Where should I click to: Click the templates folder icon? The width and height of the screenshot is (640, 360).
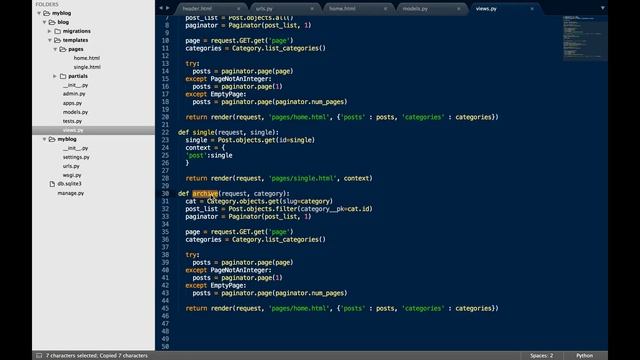[x=58, y=40]
